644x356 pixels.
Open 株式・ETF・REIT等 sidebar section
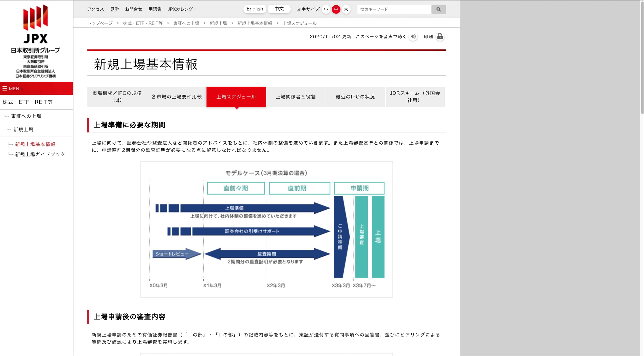coord(27,102)
